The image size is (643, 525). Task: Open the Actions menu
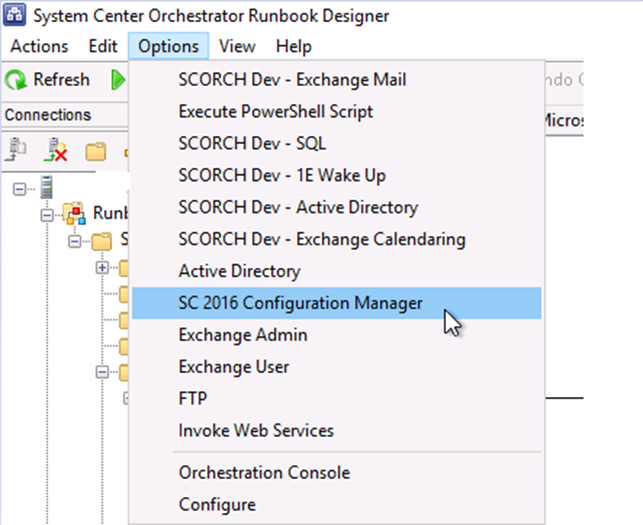tap(39, 46)
